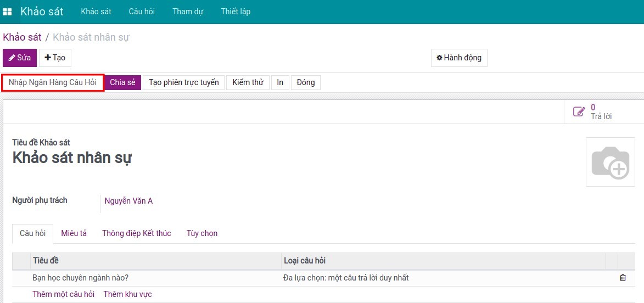Click Tạo phiên trực tuyến button
The width and height of the screenshot is (644, 303).
[x=183, y=82]
